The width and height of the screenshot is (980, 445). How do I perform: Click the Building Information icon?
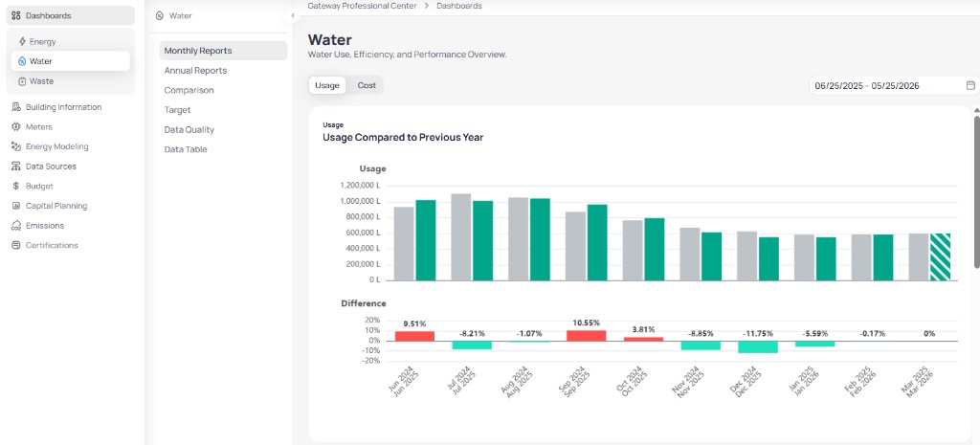[16, 107]
